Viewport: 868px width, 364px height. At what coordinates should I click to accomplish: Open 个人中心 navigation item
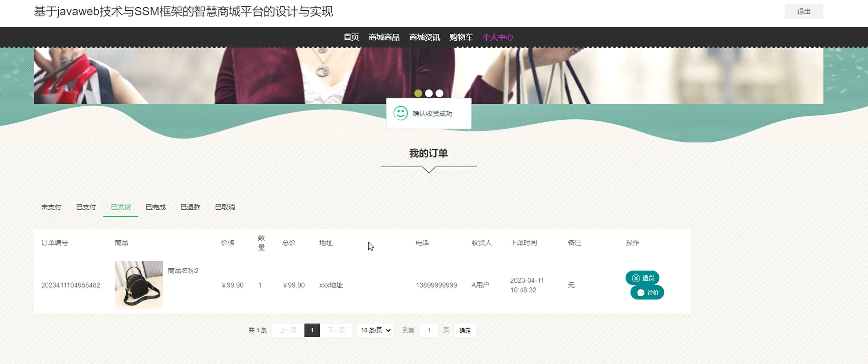498,37
